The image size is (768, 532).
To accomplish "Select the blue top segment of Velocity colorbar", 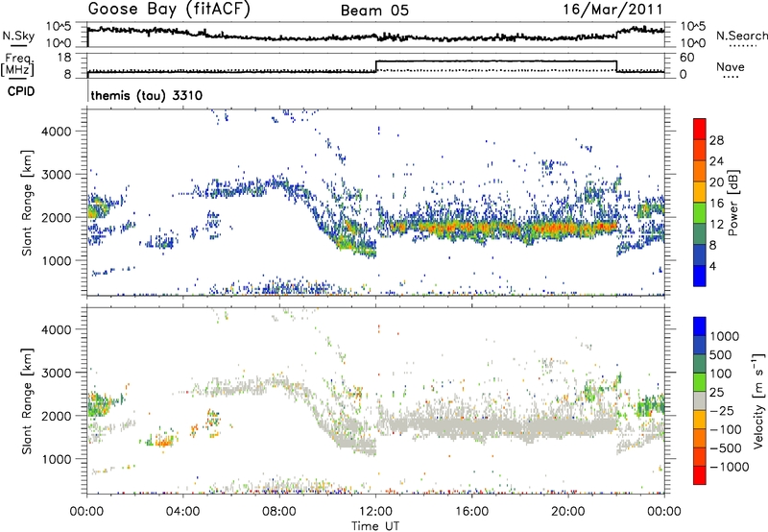I will click(x=700, y=326).
